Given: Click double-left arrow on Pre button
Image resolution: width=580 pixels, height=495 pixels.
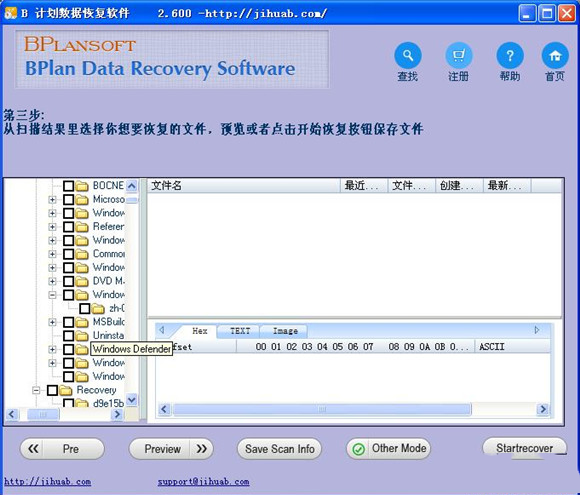Looking at the screenshot, I should coord(33,449).
